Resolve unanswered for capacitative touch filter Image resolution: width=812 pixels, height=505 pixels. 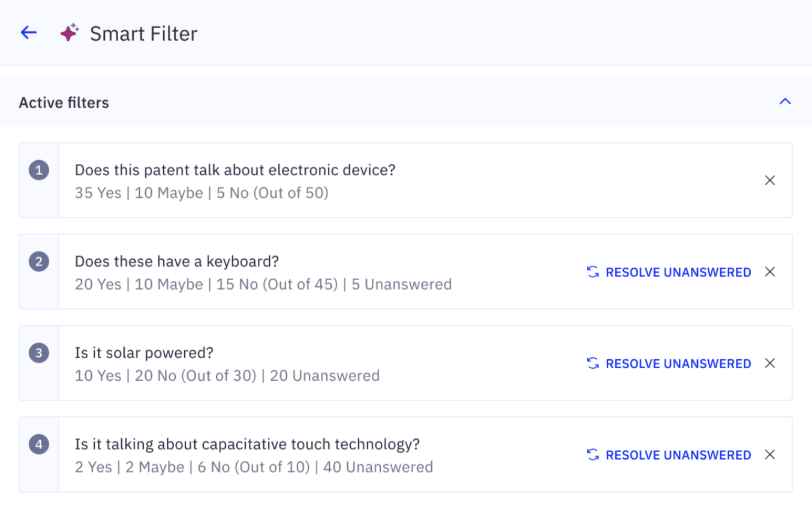pos(678,455)
